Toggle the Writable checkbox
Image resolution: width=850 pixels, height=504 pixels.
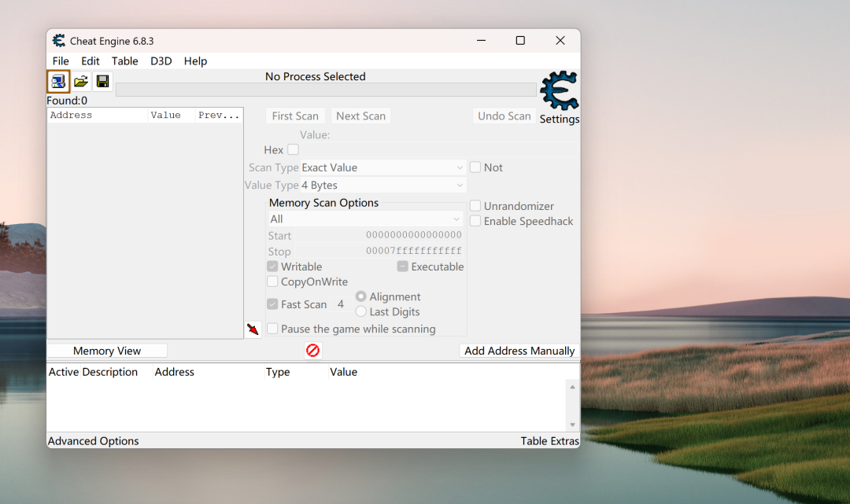coord(272,267)
